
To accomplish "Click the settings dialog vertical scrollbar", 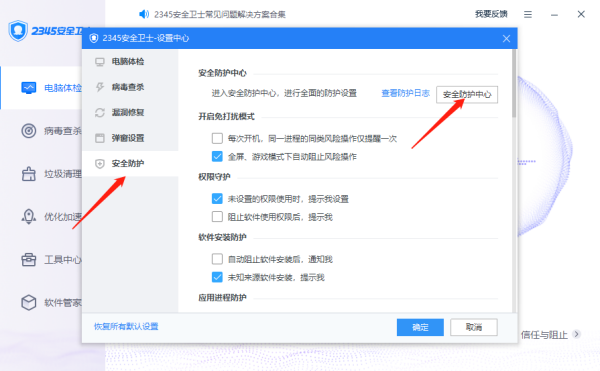I will (x=514, y=83).
